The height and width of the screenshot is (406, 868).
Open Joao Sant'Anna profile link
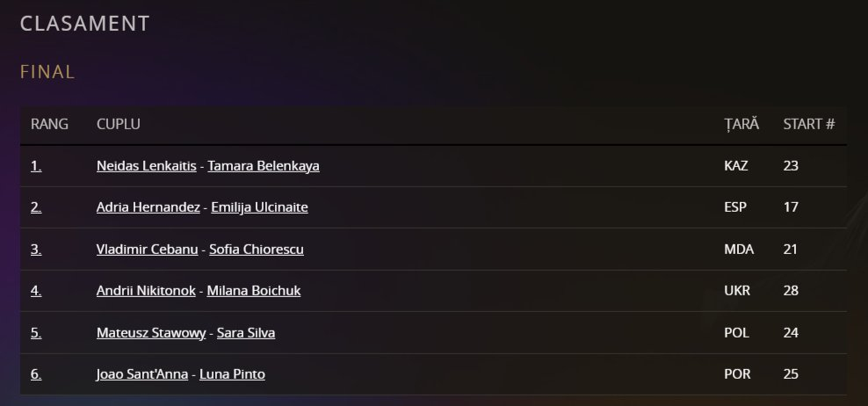(x=142, y=374)
